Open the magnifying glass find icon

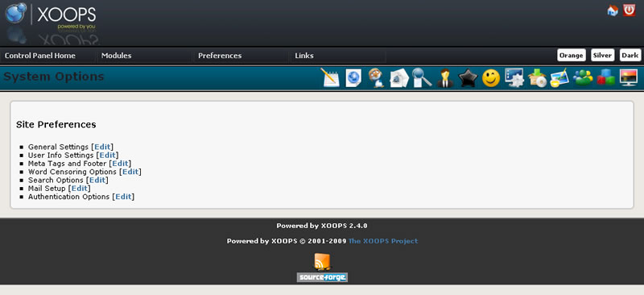[x=422, y=77]
